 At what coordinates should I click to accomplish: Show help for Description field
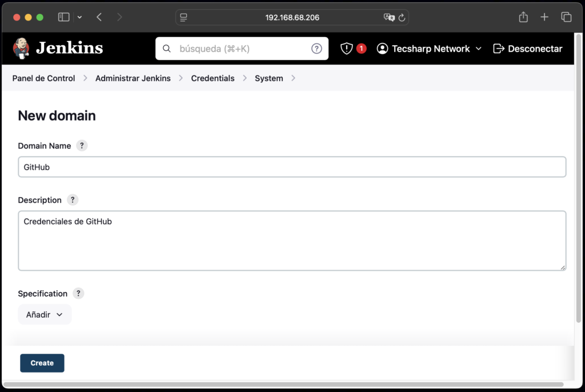73,200
